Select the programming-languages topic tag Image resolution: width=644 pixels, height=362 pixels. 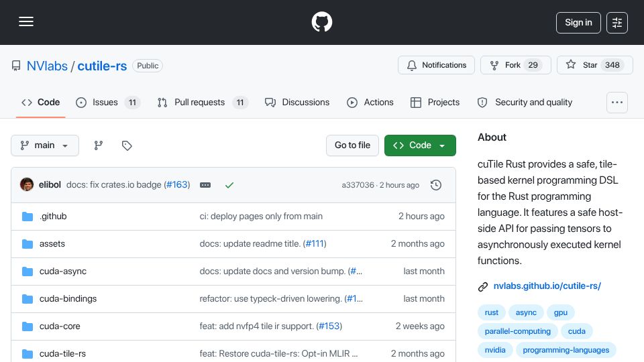pyautogui.click(x=566, y=350)
